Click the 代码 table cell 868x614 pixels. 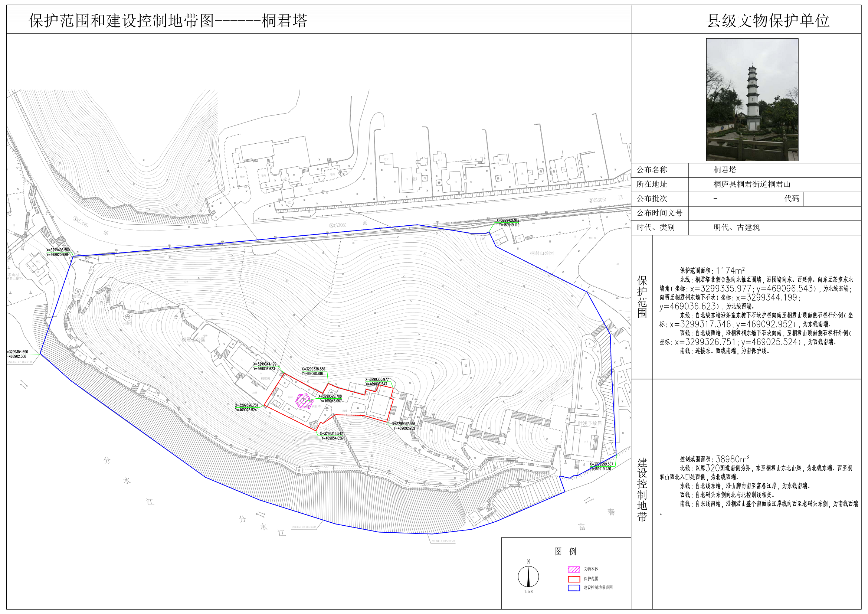792,199
